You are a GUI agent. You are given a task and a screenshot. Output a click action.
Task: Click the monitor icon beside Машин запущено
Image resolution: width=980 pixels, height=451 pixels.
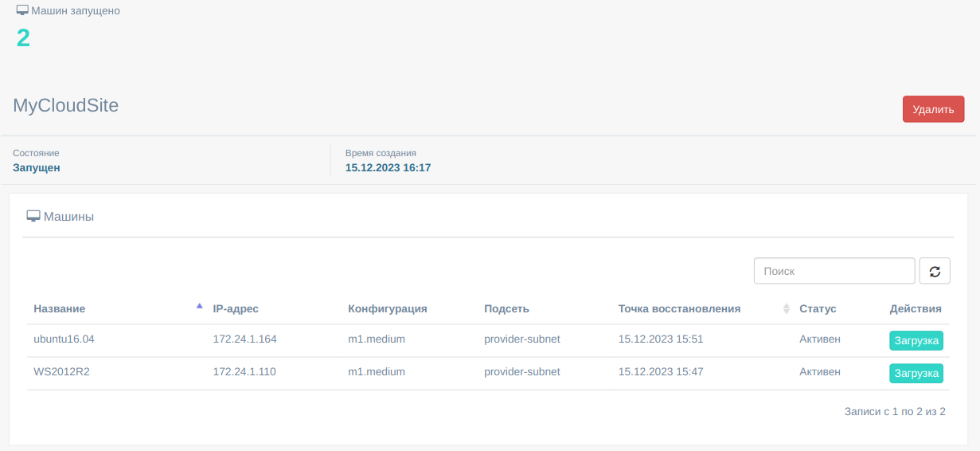(x=22, y=11)
